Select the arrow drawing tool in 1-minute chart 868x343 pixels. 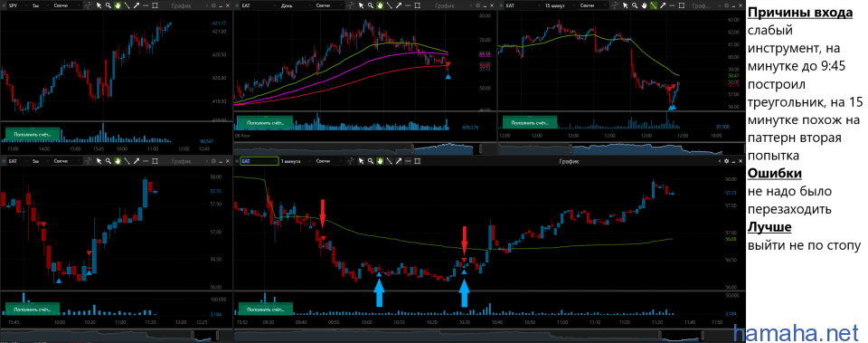pyautogui.click(x=398, y=161)
